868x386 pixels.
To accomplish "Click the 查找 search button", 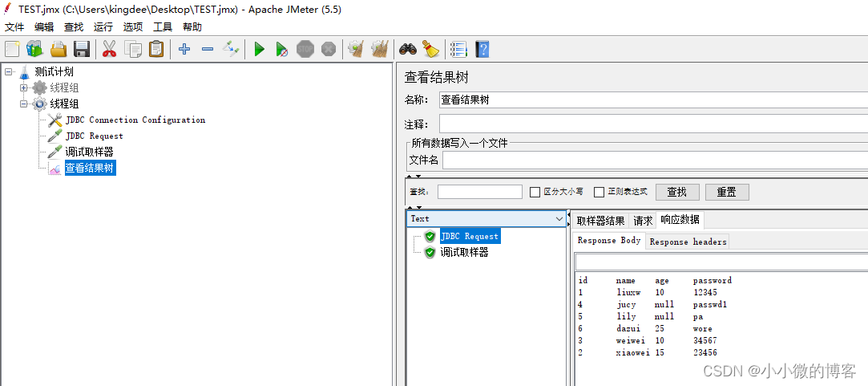I will pyautogui.click(x=677, y=192).
